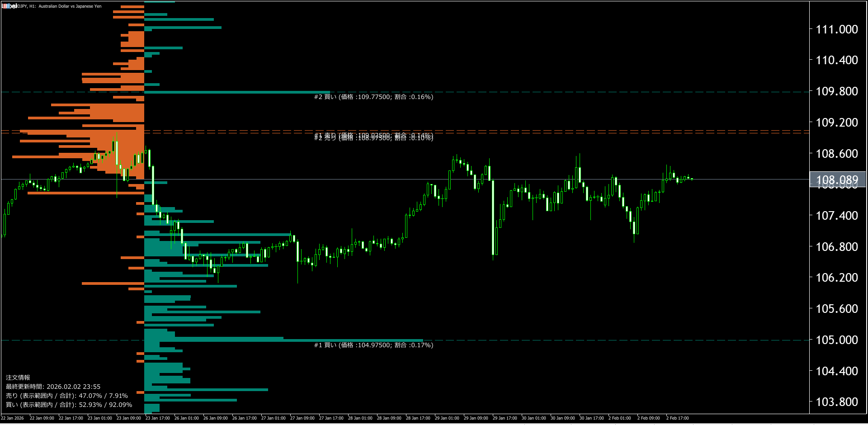Viewport: 868px width, 425px height.
Task: Click the 26 Jan 09:00 time axis label
Action: tap(216, 418)
